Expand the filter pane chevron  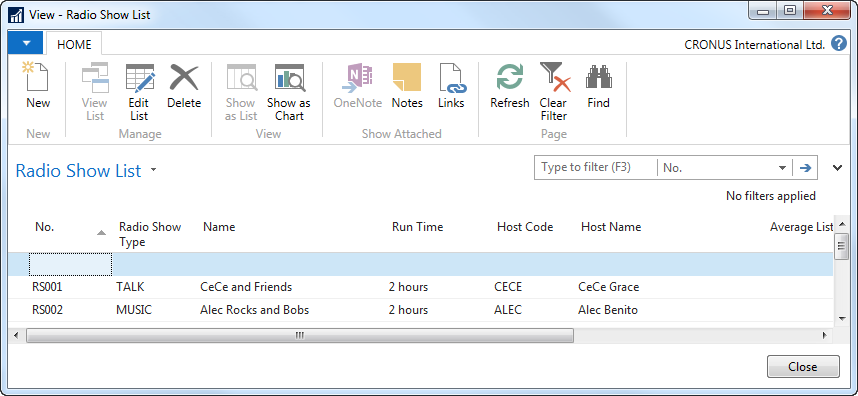[x=837, y=168]
